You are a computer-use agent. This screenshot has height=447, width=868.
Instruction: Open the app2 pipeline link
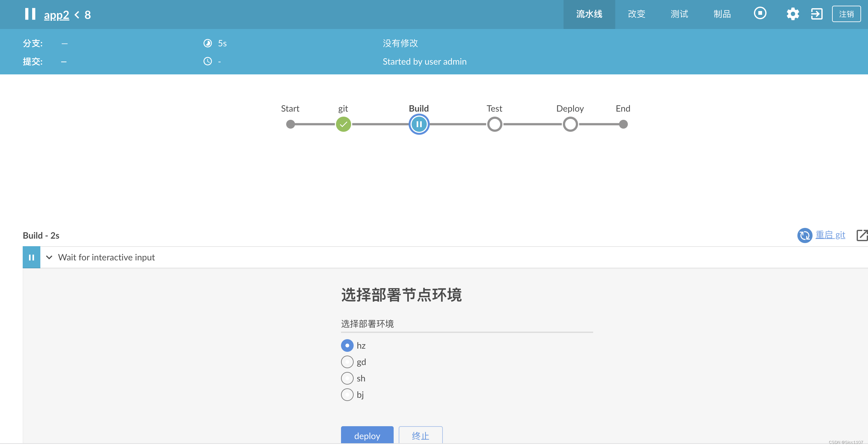tap(57, 15)
